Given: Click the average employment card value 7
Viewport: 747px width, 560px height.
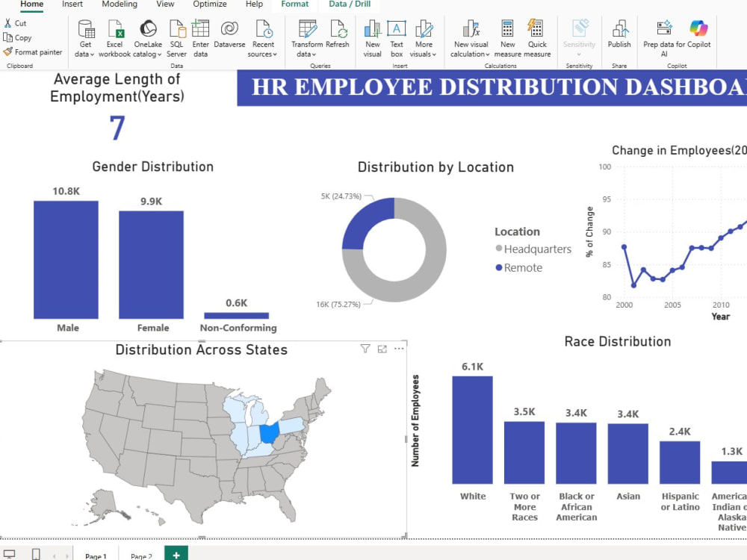Looking at the screenshot, I should tap(117, 128).
